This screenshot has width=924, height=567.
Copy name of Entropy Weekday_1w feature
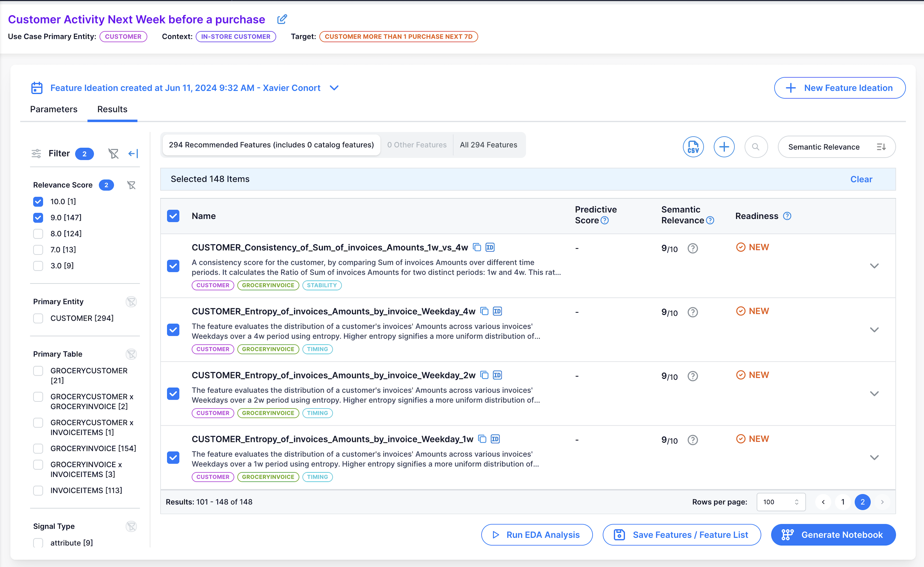[483, 439]
